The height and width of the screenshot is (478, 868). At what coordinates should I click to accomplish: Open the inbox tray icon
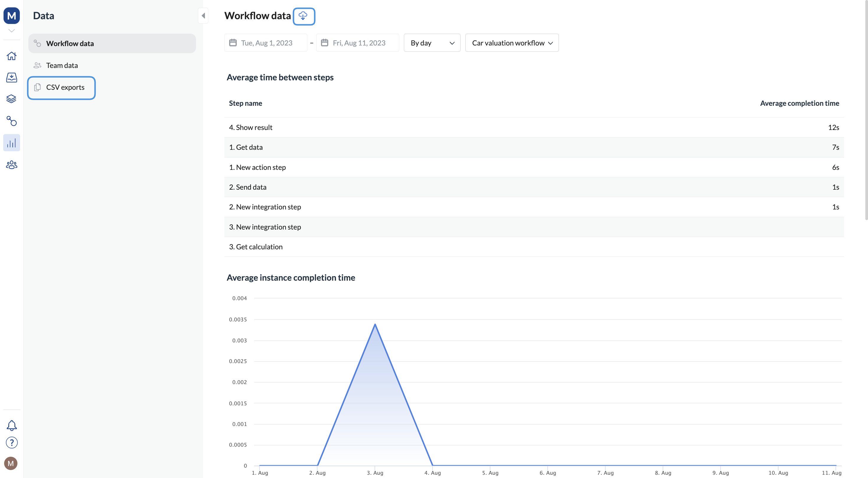point(12,77)
